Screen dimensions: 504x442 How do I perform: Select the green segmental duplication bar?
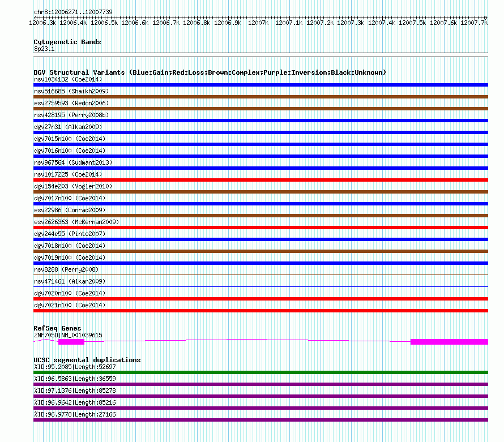pyautogui.click(x=260, y=372)
